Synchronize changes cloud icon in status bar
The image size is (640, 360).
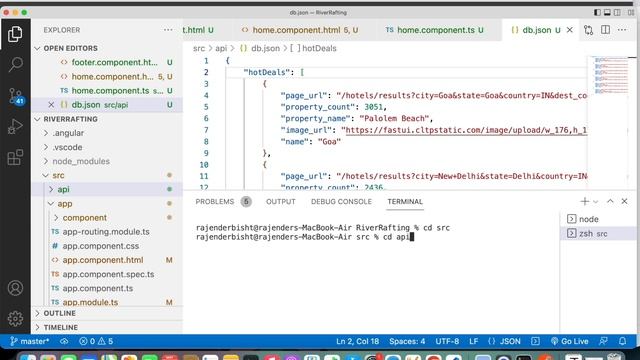(64, 341)
